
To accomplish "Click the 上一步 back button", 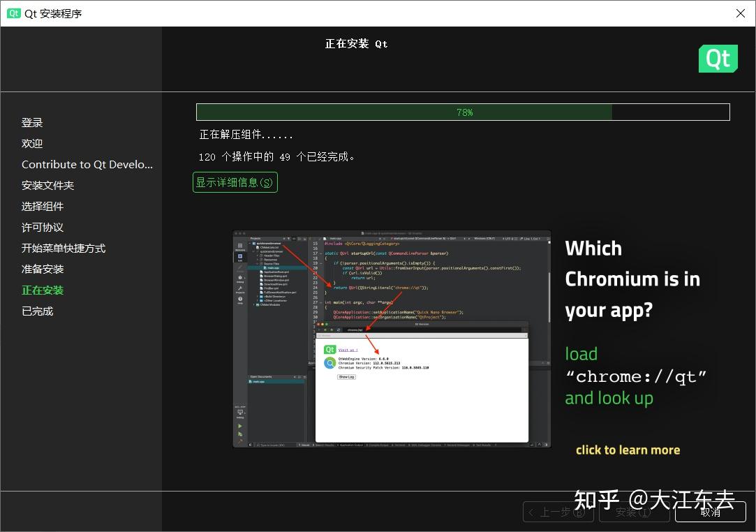I will point(558,512).
